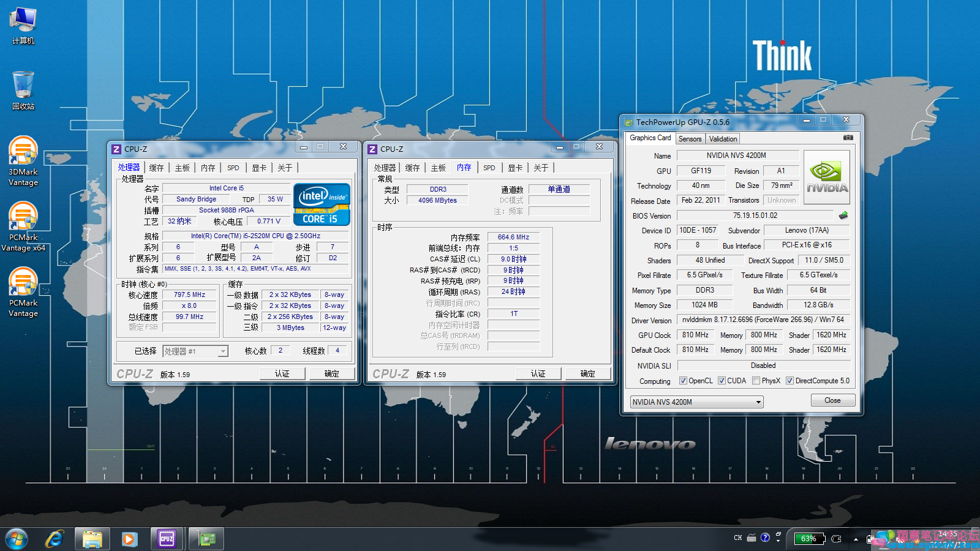Click the camera screenshot icon in GPU-Z
The height and width of the screenshot is (551, 980).
(x=848, y=138)
